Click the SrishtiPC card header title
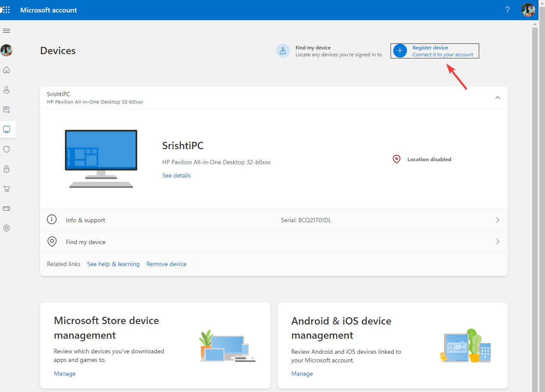545x392 pixels. coord(59,94)
